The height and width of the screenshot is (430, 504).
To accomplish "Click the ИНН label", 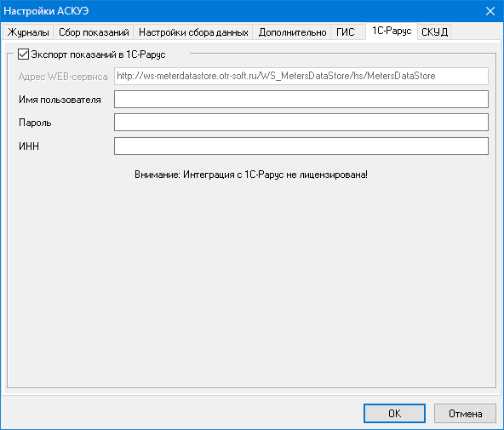I will pyautogui.click(x=29, y=146).
